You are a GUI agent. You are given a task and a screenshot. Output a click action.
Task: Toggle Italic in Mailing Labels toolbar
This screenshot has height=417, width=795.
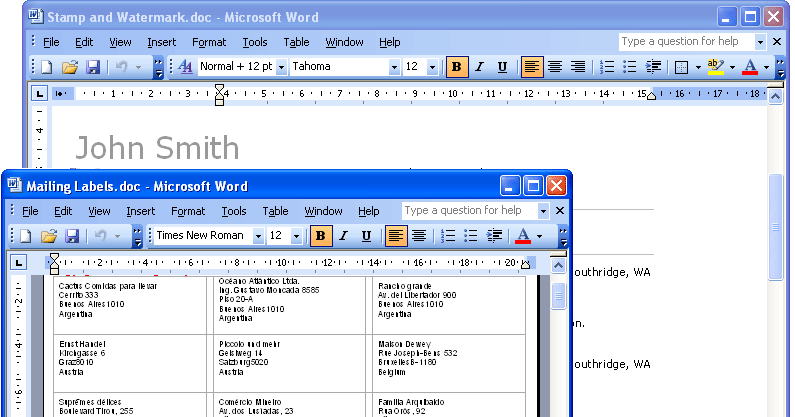[344, 236]
